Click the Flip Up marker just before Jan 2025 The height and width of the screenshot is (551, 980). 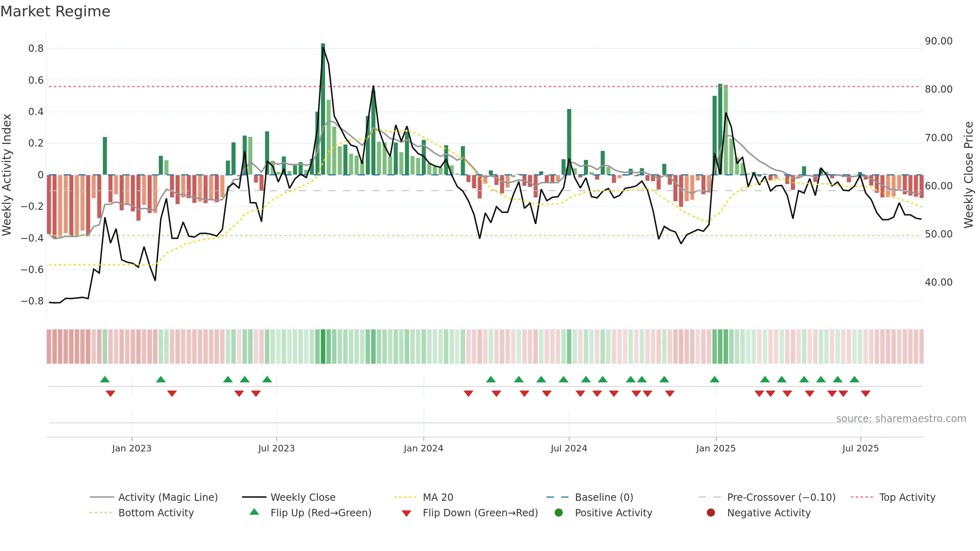(x=715, y=379)
